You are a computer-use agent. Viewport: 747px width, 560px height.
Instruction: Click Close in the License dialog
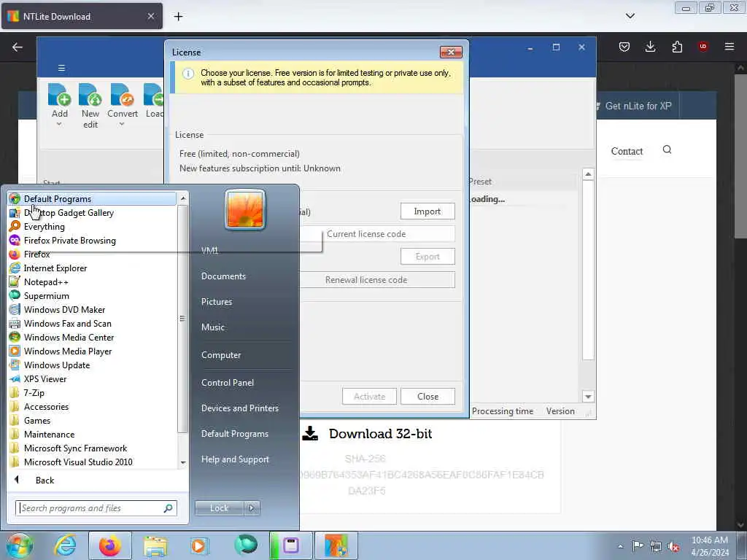click(427, 396)
